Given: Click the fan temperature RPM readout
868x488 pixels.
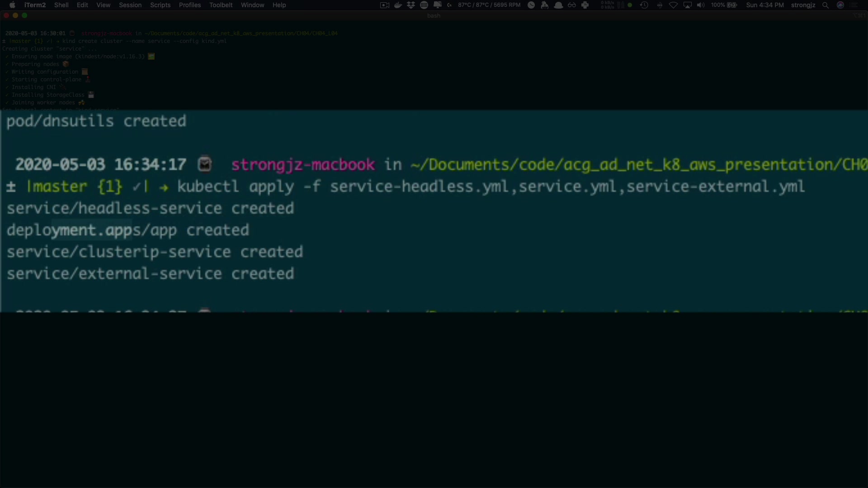Looking at the screenshot, I should click(489, 5).
